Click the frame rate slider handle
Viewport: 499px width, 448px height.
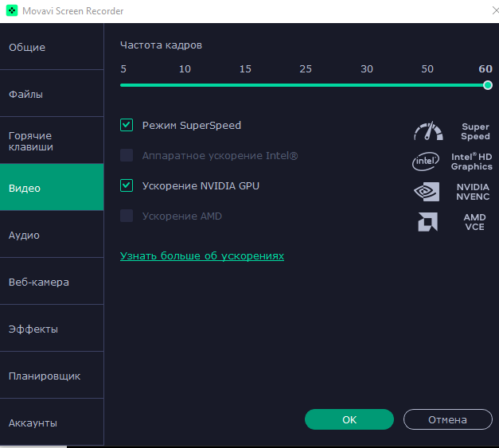[x=488, y=85]
